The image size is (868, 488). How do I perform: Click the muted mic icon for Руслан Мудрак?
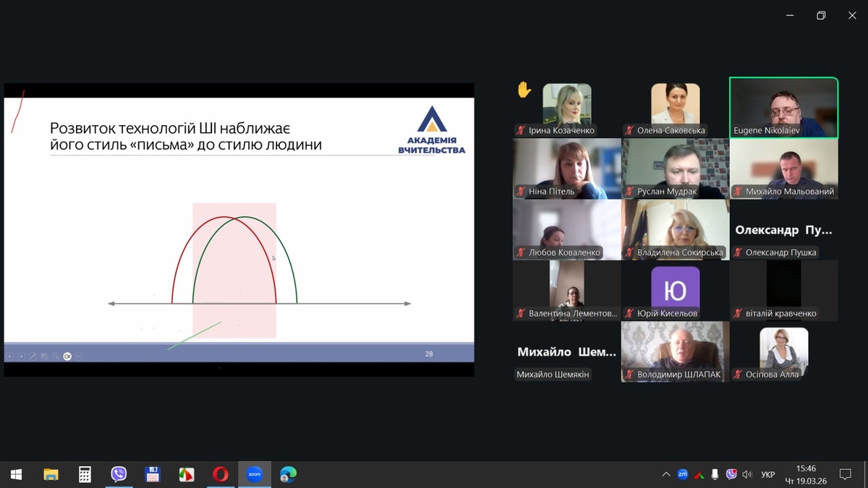point(629,192)
